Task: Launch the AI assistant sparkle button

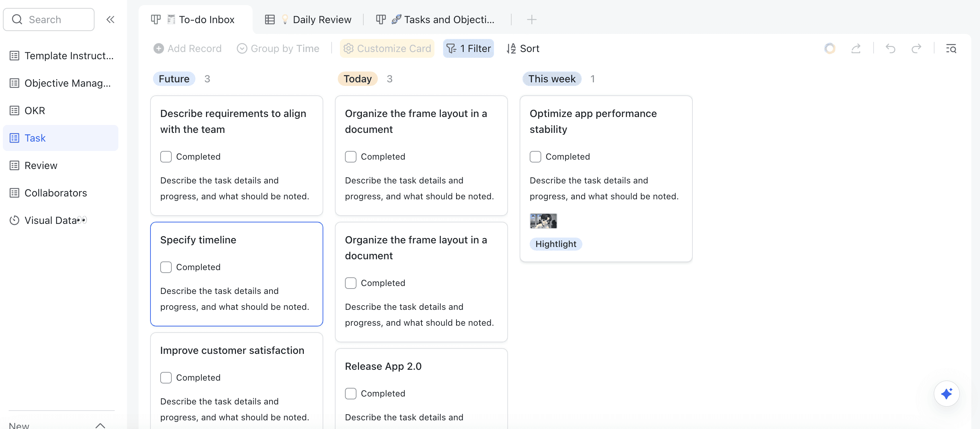Action: (946, 393)
